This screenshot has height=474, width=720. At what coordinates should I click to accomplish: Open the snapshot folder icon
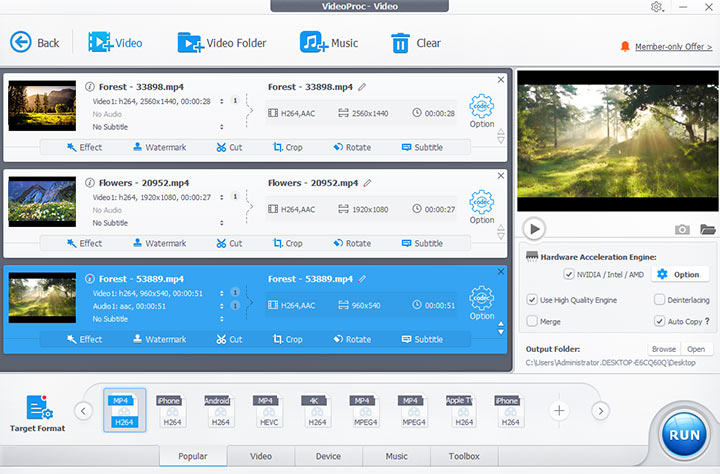pyautogui.click(x=708, y=229)
